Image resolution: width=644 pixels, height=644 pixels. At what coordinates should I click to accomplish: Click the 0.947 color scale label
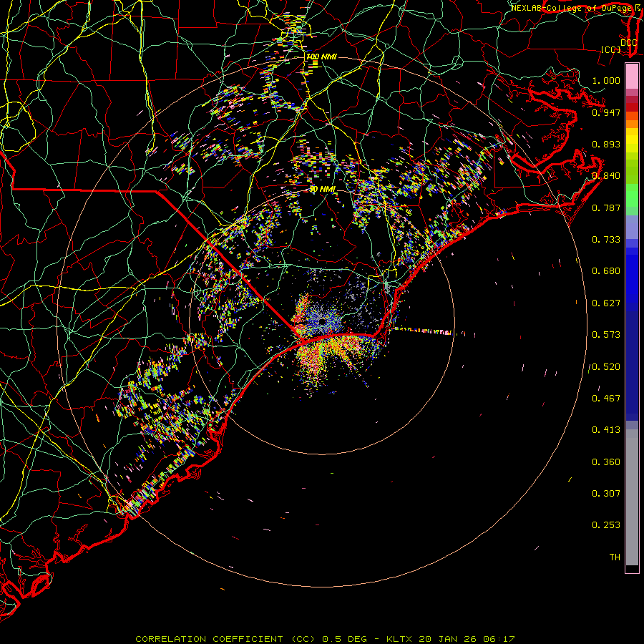click(x=606, y=112)
